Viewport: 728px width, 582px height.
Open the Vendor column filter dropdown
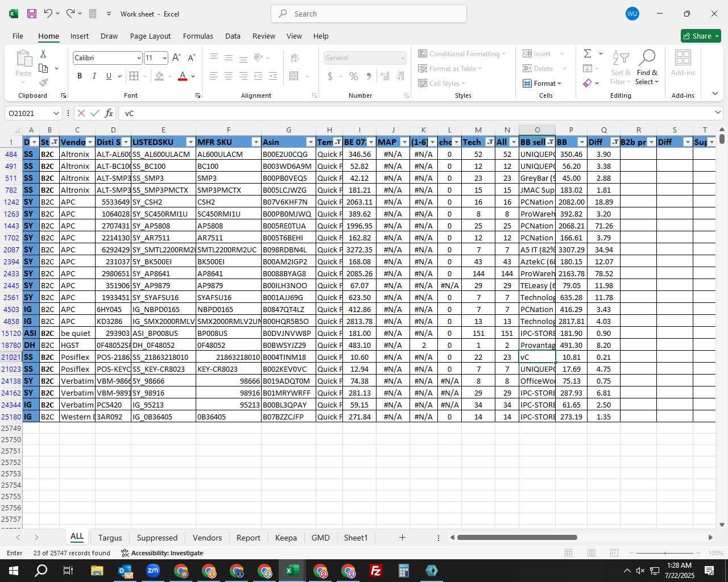coord(90,142)
